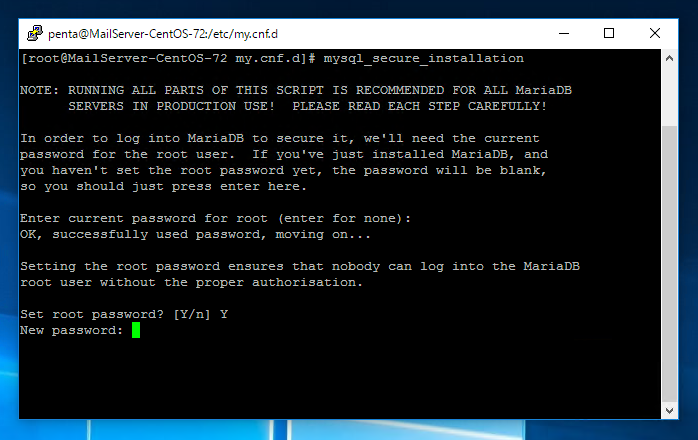Screen dimensions: 698x440
Task: Click 'In order to log into MariaDB' line
Action: (280, 139)
